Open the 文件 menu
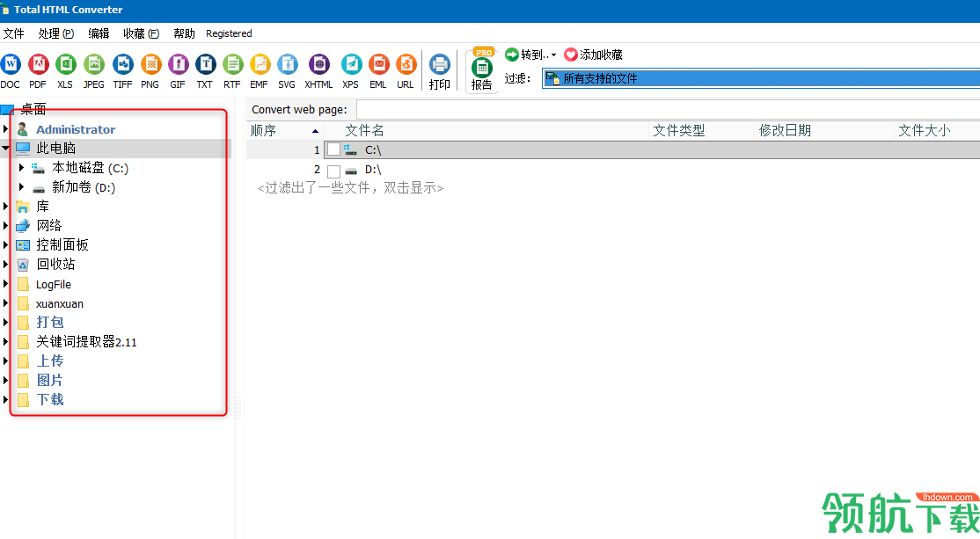 13,33
